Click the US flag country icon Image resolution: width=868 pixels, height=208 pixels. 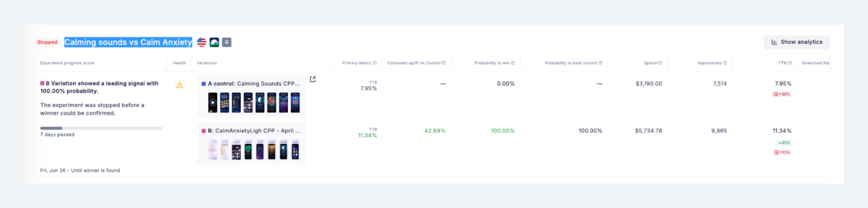point(201,42)
